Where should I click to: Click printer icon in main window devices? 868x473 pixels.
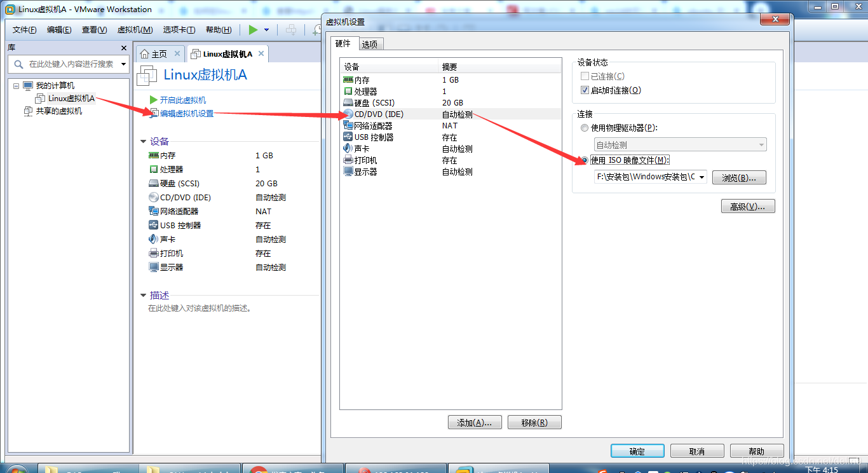coord(153,253)
